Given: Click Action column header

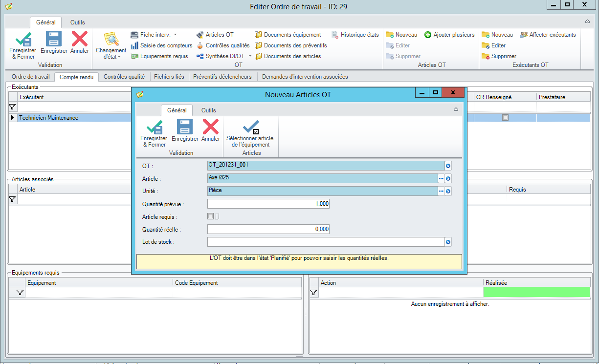Looking at the screenshot, I should click(401, 283).
